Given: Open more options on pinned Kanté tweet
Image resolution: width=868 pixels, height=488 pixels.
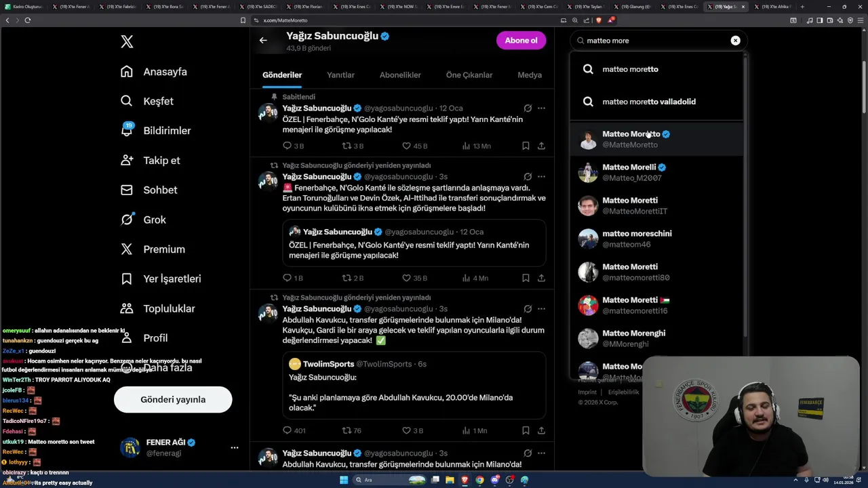Looking at the screenshot, I should click(541, 108).
